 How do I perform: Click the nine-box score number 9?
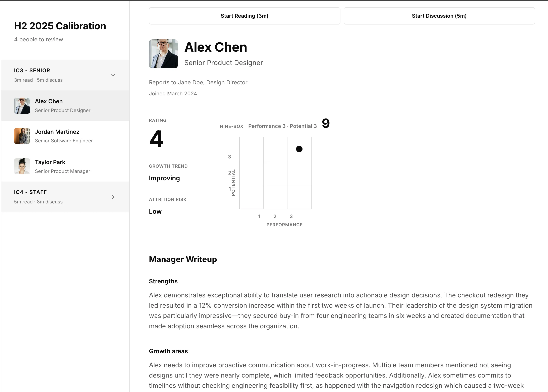(326, 123)
